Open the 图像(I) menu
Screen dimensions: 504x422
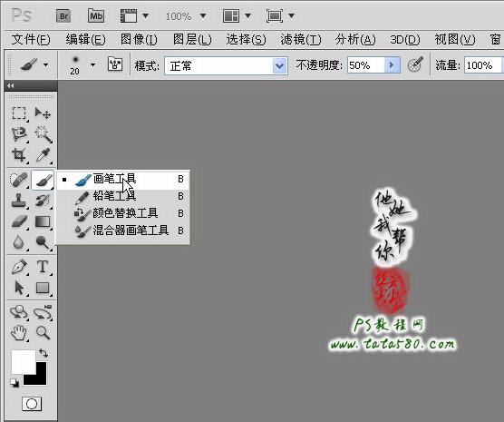tap(139, 40)
